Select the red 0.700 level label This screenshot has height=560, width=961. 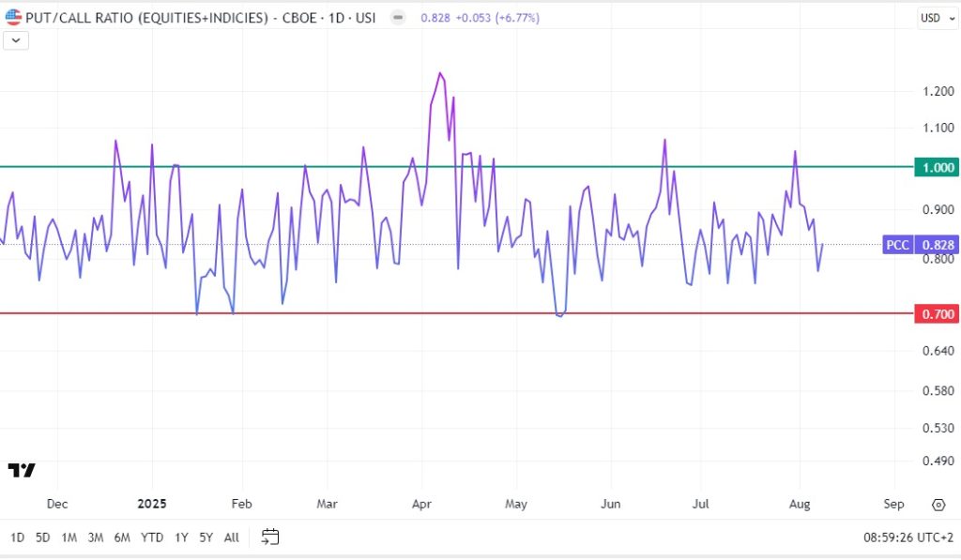click(936, 313)
